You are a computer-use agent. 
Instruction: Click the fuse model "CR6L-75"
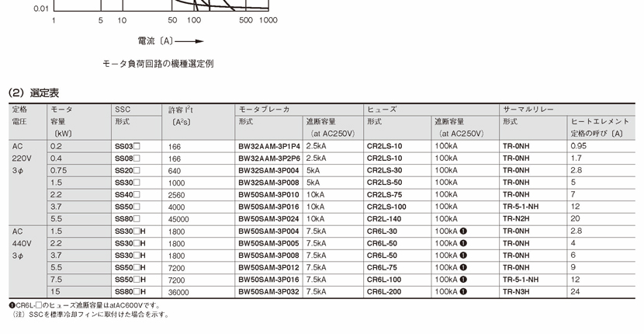tap(382, 267)
